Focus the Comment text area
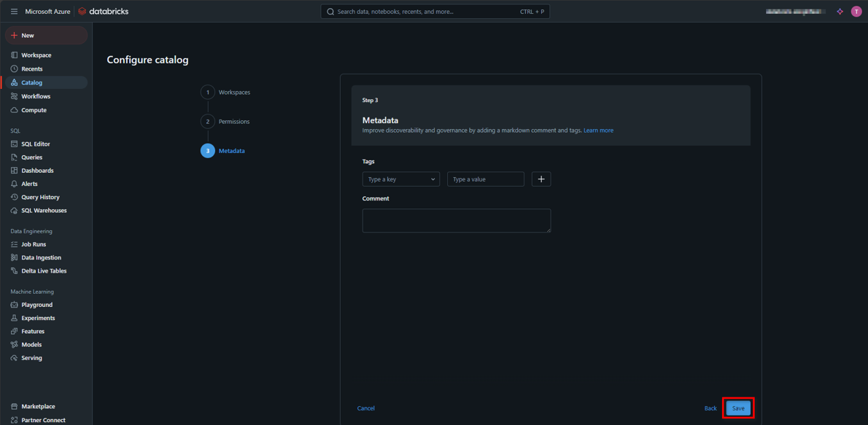The width and height of the screenshot is (868, 425). pos(456,221)
